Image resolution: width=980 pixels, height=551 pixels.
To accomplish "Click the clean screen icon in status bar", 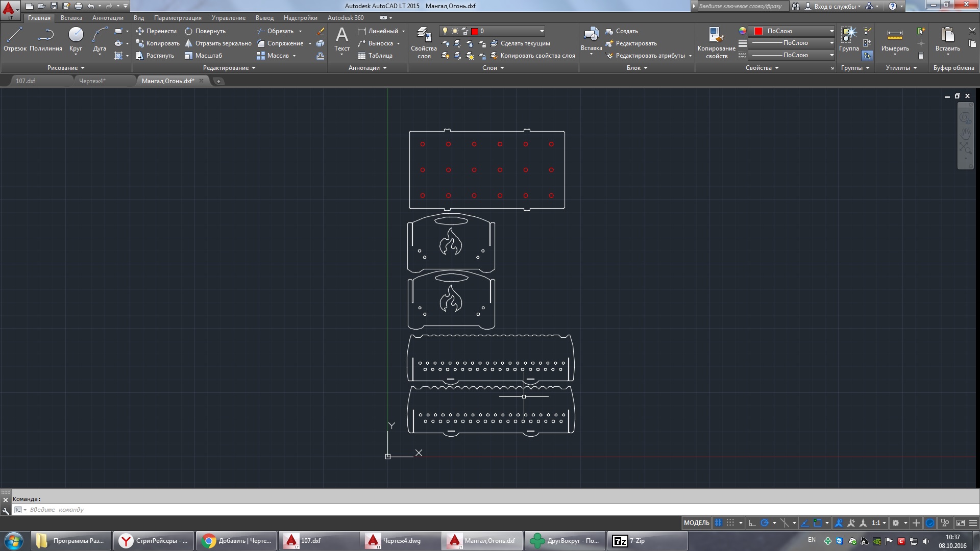I will [961, 523].
